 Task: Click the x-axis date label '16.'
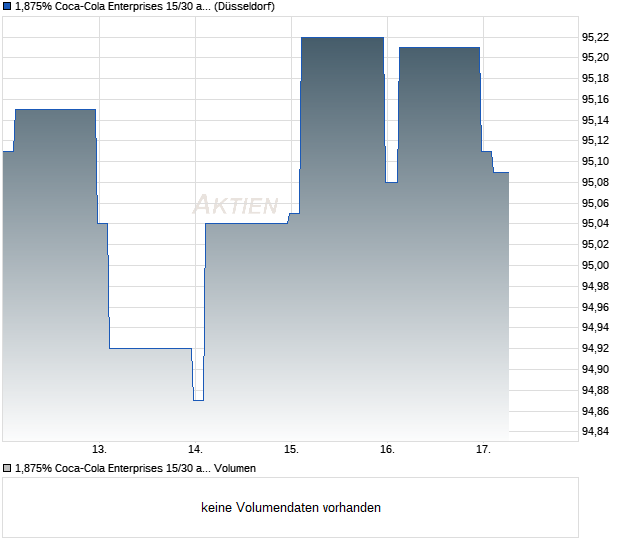tap(388, 449)
